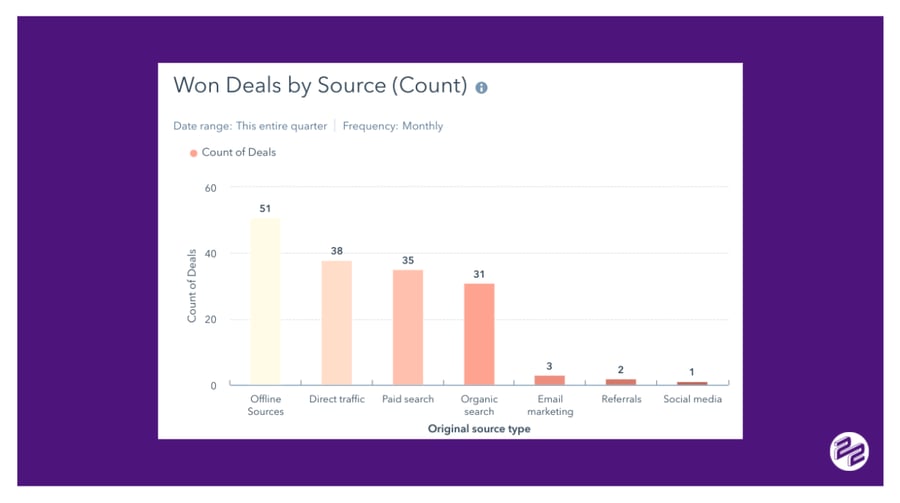Click the Offline Sources bar
This screenshot has width=900, height=503.
tap(265, 302)
